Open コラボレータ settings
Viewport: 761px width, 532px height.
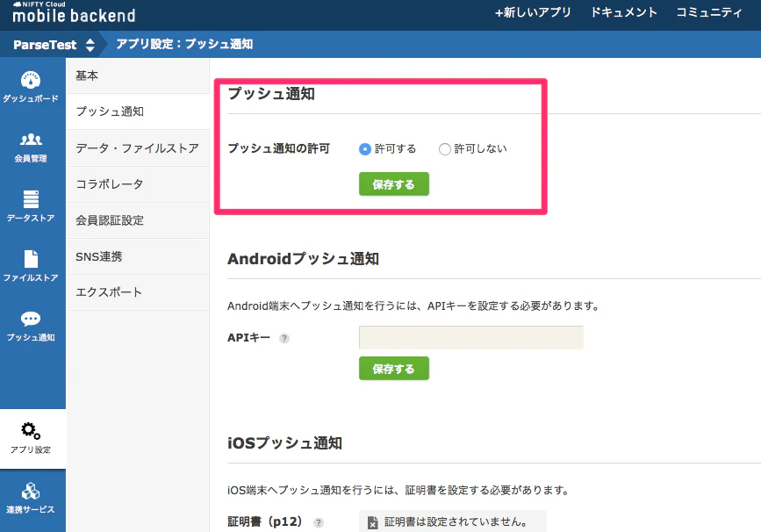tap(137, 184)
